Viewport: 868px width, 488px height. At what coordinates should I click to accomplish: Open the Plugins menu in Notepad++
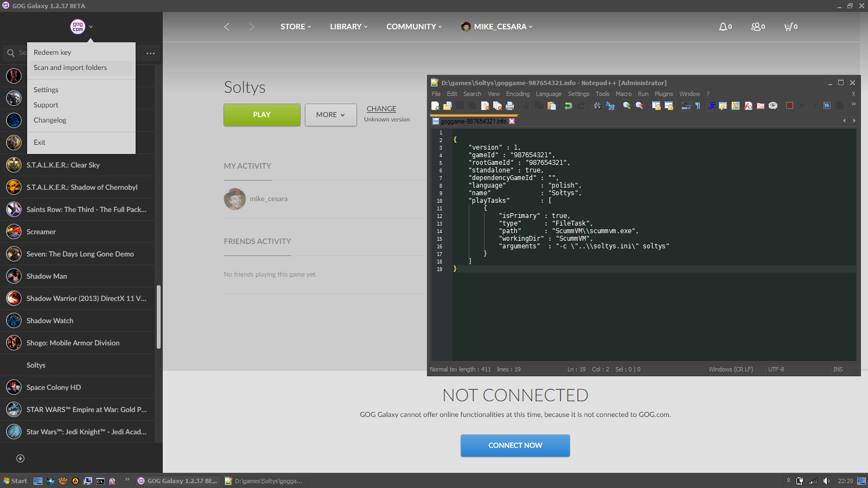pyautogui.click(x=663, y=94)
